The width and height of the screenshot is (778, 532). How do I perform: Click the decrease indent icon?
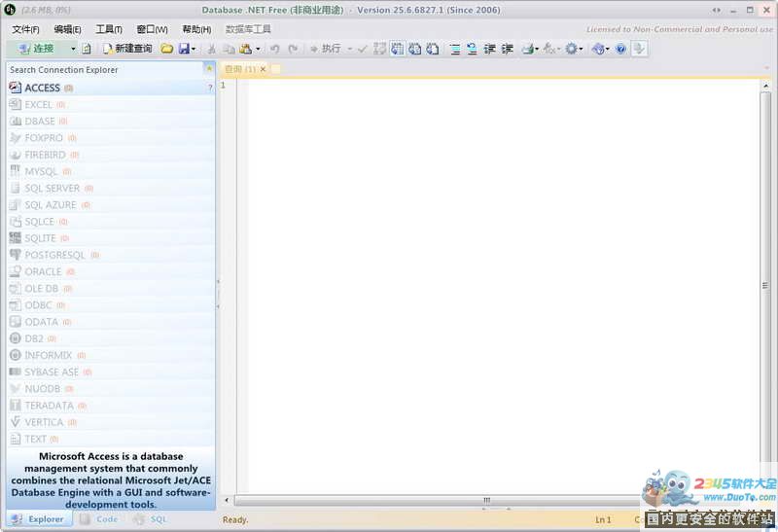490,49
